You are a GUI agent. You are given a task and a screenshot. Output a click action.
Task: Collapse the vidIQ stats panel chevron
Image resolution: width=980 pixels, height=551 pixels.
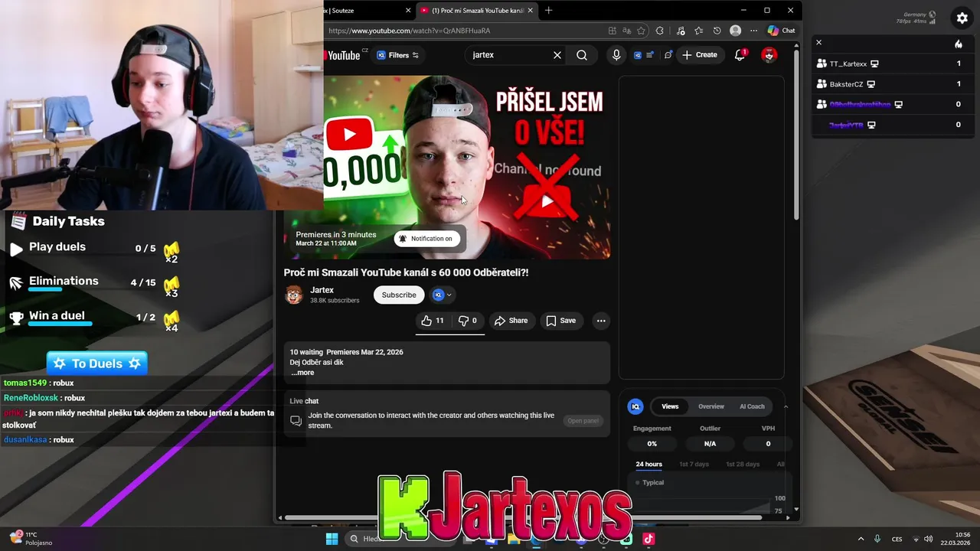786,406
